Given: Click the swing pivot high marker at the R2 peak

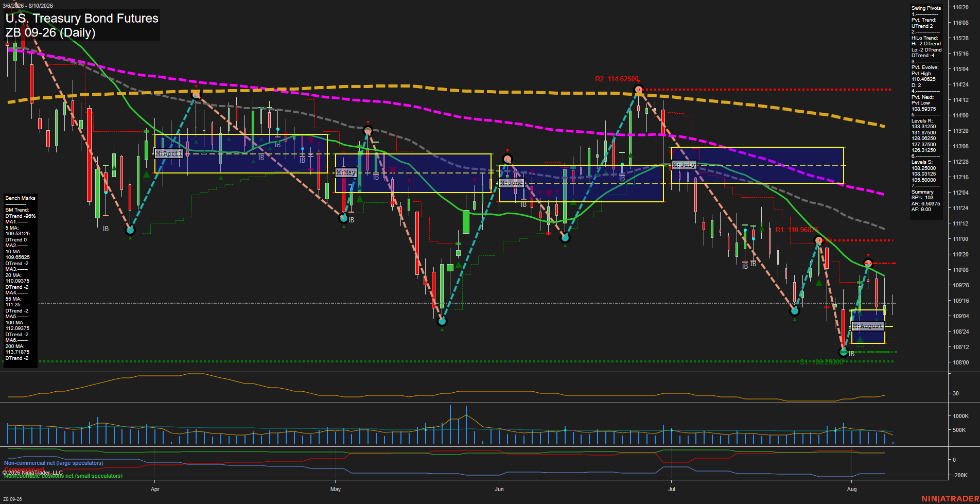Looking at the screenshot, I should [x=638, y=90].
